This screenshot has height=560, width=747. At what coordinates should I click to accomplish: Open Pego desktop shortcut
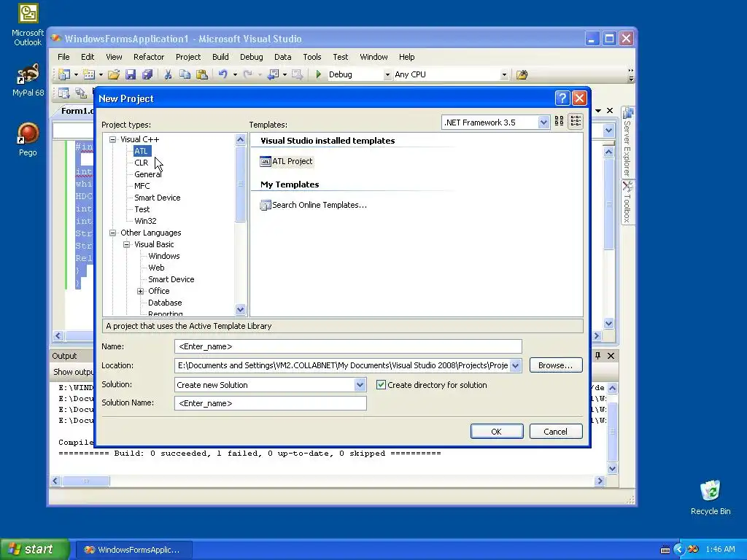pyautogui.click(x=28, y=139)
